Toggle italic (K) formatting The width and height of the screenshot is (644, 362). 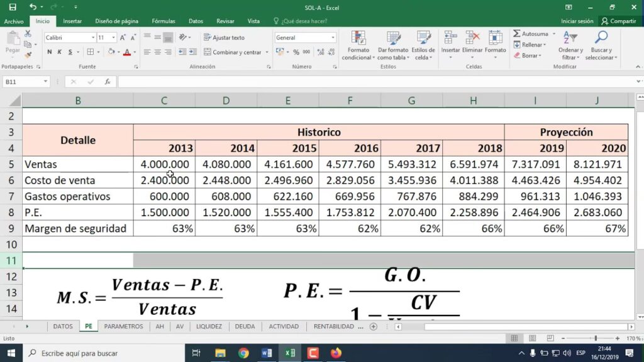59,52
